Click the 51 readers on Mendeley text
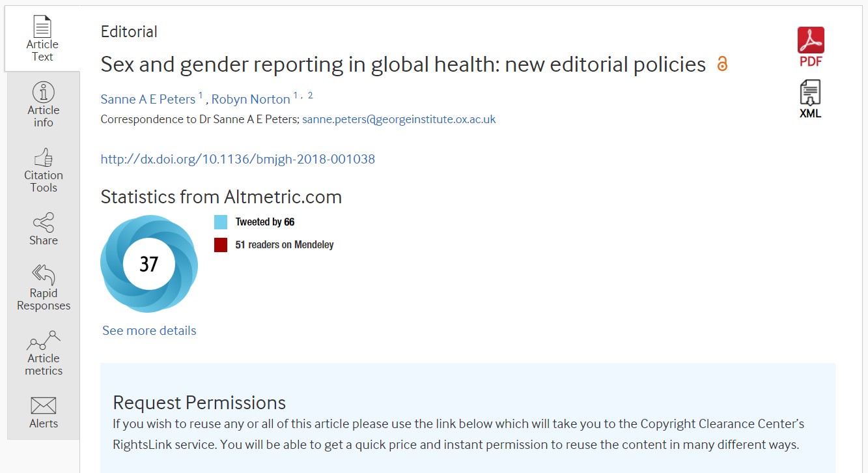The image size is (868, 473). point(285,245)
